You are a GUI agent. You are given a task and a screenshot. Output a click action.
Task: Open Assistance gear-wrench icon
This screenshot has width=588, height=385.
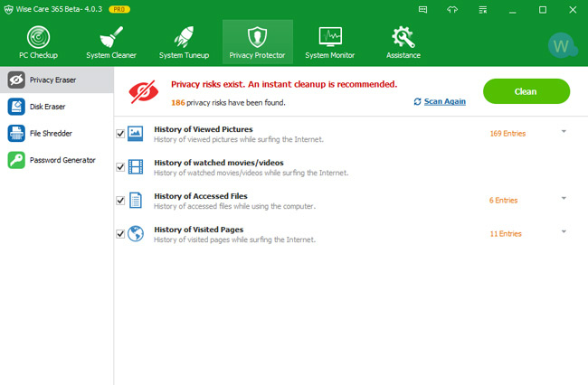point(403,37)
